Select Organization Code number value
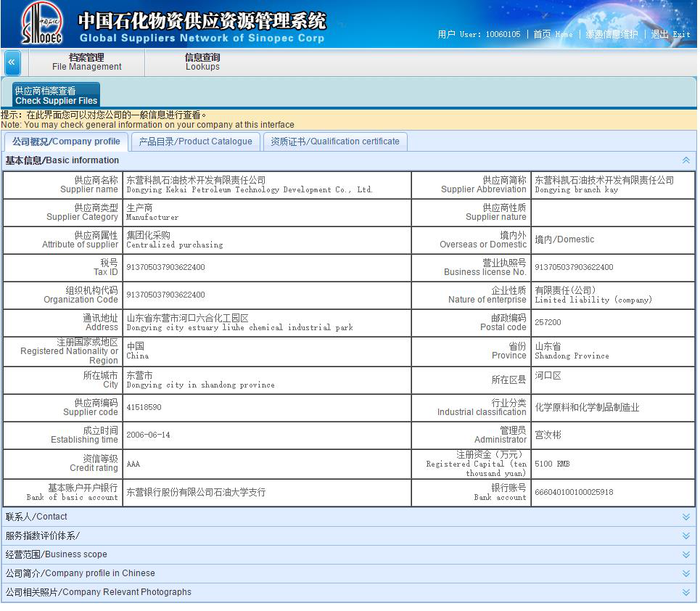This screenshot has height=611, width=700. pyautogui.click(x=165, y=295)
